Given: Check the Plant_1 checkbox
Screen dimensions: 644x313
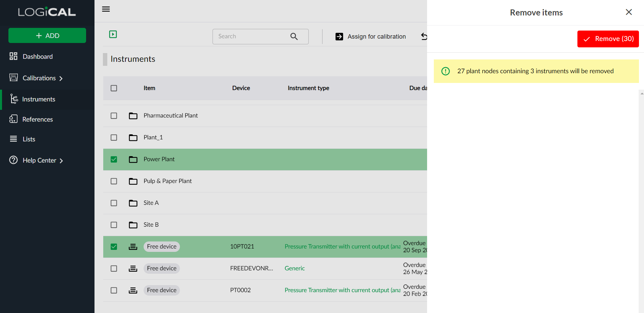Looking at the screenshot, I should click(x=114, y=138).
